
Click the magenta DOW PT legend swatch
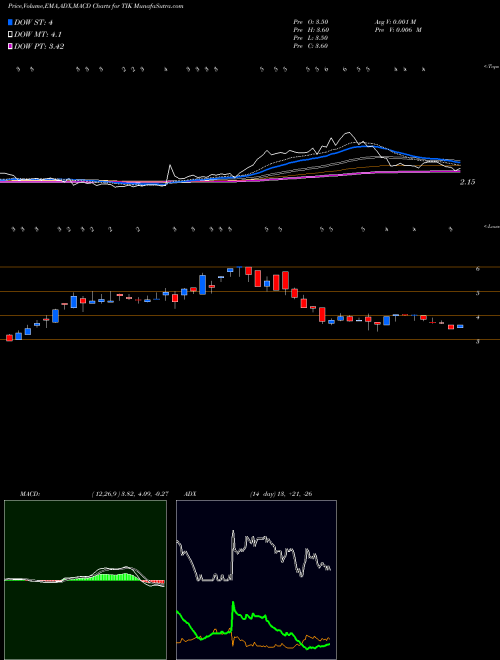click(10, 46)
